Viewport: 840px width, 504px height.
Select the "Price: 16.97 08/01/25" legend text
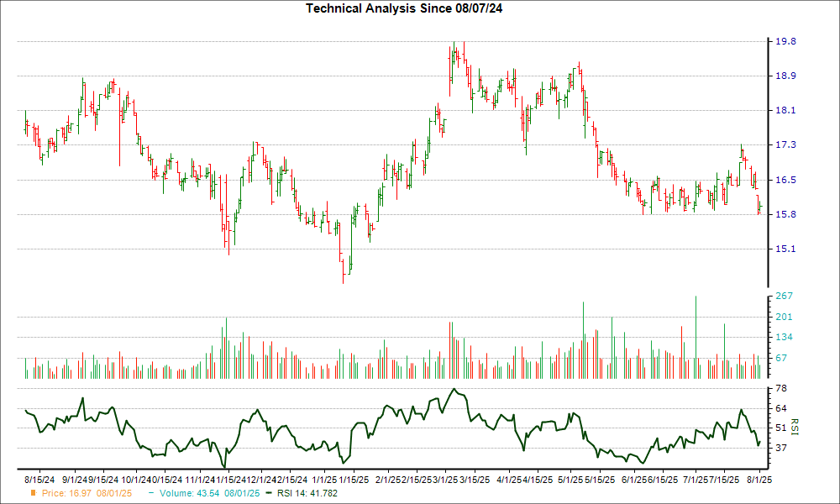[87, 493]
